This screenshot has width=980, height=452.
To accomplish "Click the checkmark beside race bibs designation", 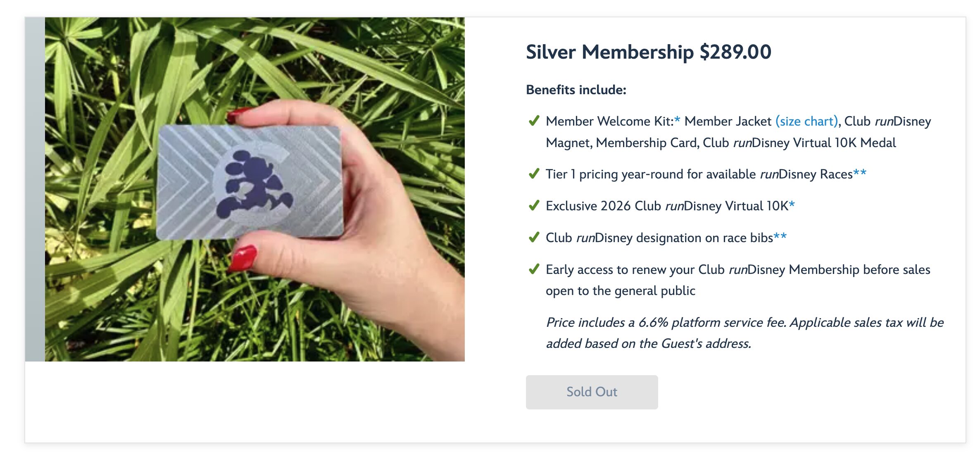I will tap(534, 237).
